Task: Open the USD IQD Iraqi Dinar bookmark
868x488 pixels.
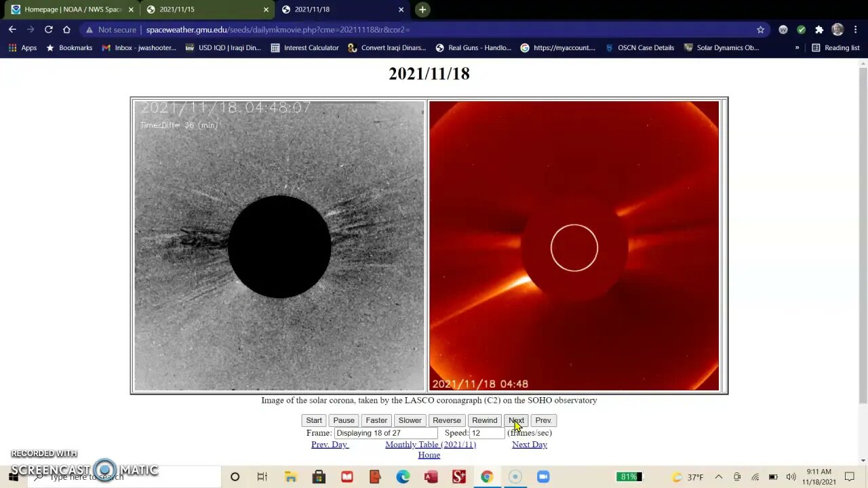Action: click(x=223, y=48)
